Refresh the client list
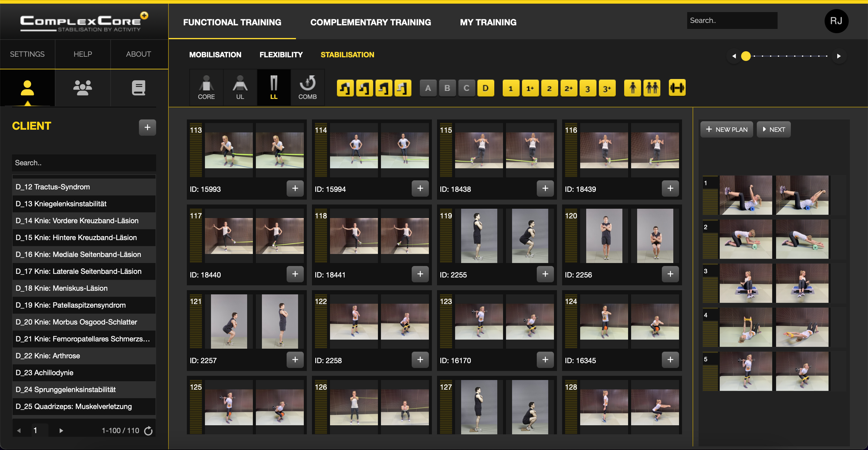The width and height of the screenshot is (868, 450). tap(148, 431)
